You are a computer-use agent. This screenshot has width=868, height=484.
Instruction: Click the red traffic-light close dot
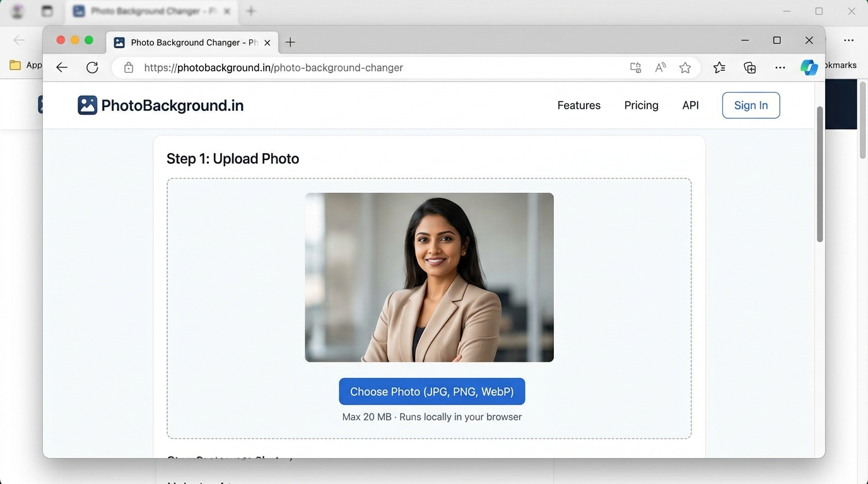pos(61,40)
